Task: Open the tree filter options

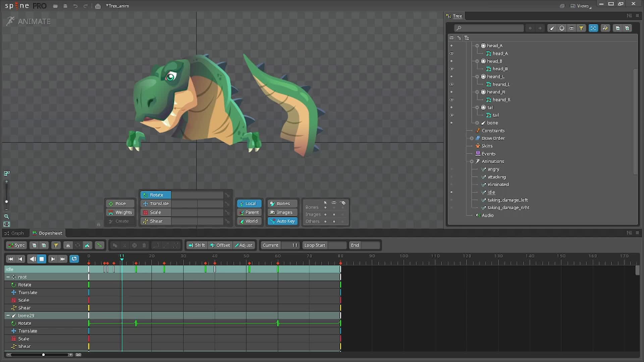Action: [581, 28]
